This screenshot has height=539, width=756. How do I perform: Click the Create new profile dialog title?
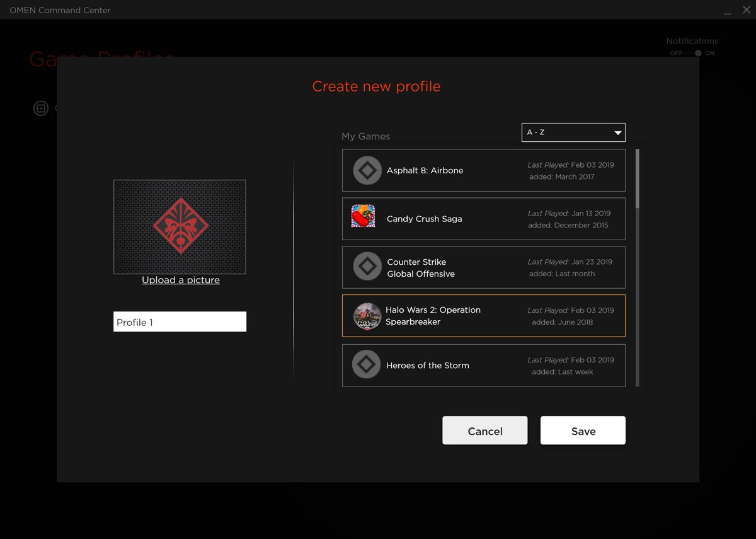pos(377,86)
